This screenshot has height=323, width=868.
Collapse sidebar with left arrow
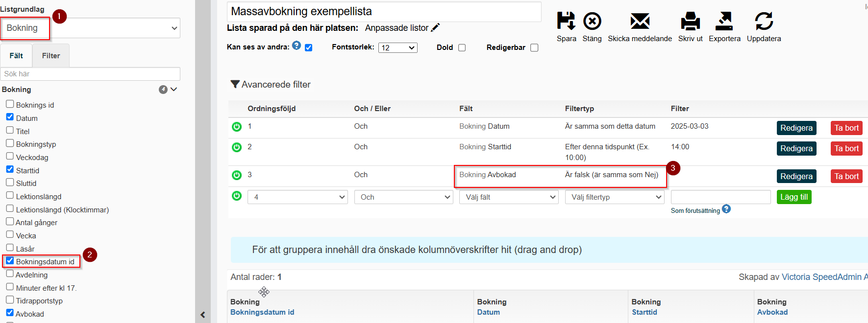(203, 315)
